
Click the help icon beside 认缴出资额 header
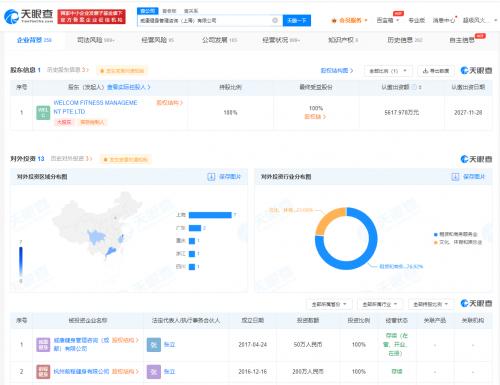point(414,87)
